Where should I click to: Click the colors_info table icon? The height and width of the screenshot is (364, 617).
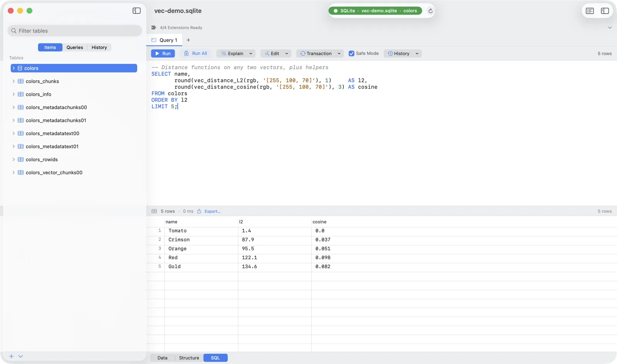pyautogui.click(x=21, y=94)
